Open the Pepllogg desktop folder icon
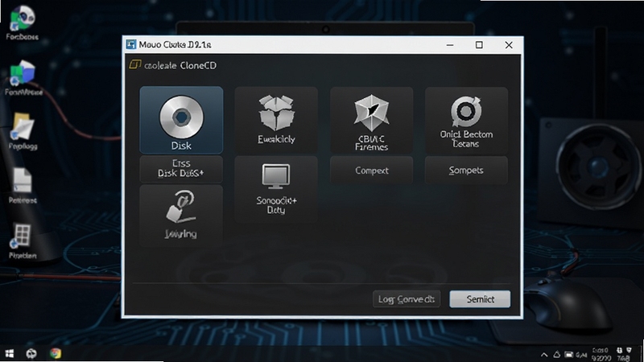Image resolution: width=644 pixels, height=362 pixels. [23, 131]
